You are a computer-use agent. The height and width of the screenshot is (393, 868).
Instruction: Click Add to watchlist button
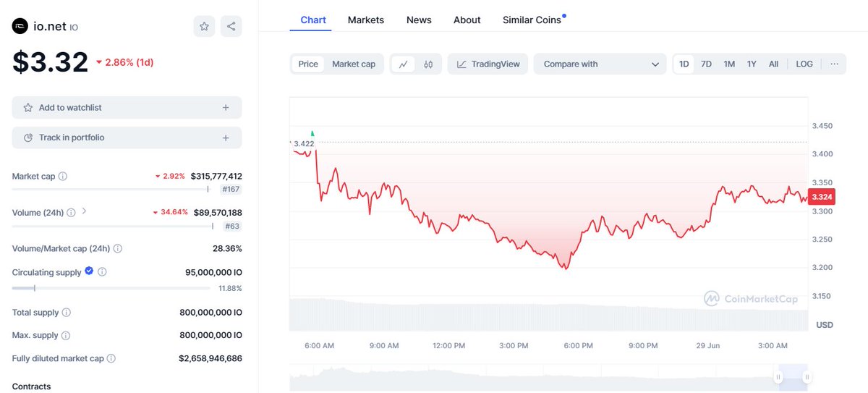[x=127, y=107]
